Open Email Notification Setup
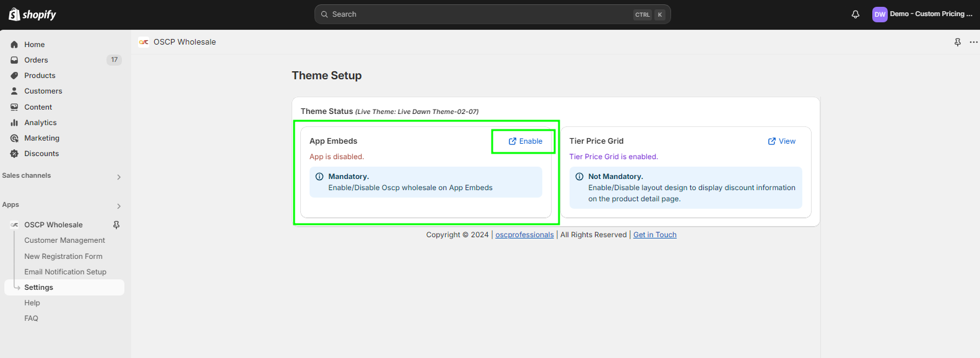980x358 pixels. coord(65,272)
